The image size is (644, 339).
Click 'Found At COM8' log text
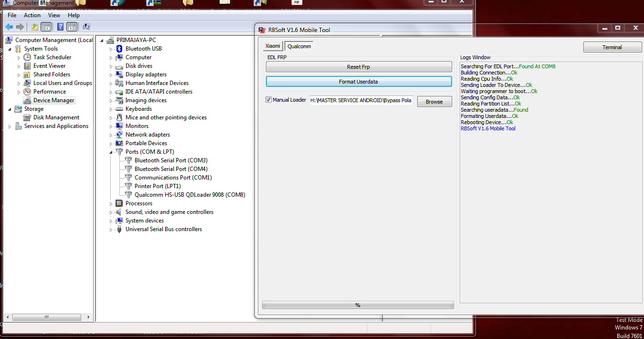pyautogui.click(x=537, y=66)
